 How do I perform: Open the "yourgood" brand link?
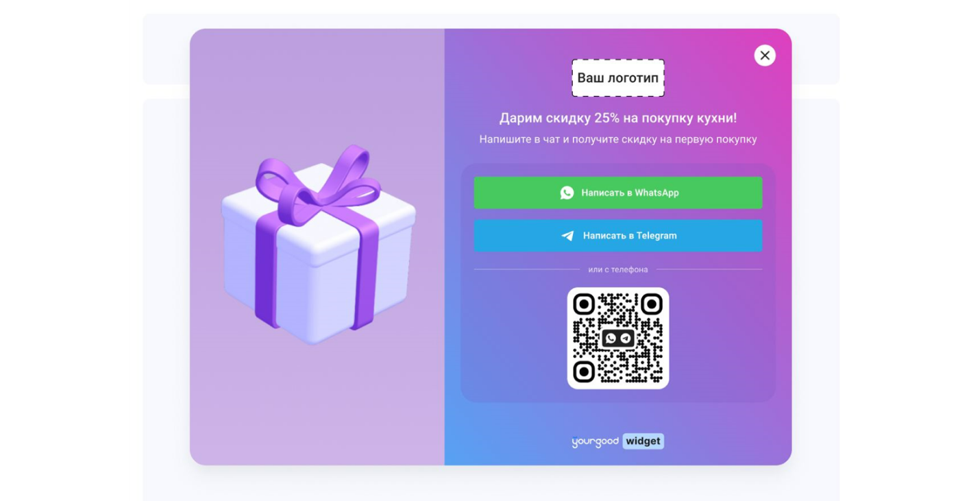pyautogui.click(x=595, y=442)
